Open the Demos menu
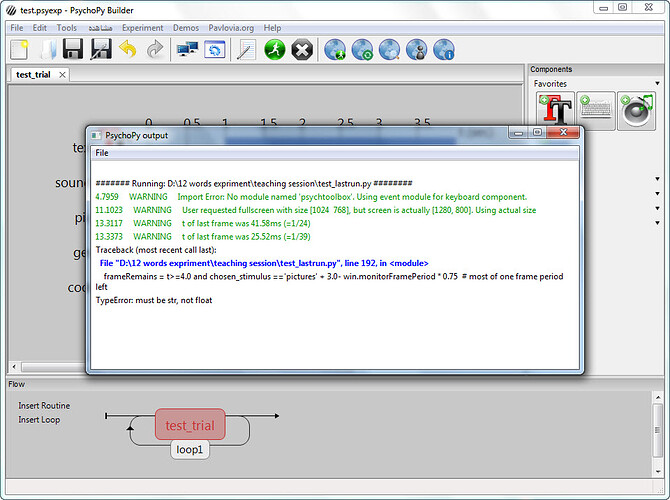 tap(186, 28)
